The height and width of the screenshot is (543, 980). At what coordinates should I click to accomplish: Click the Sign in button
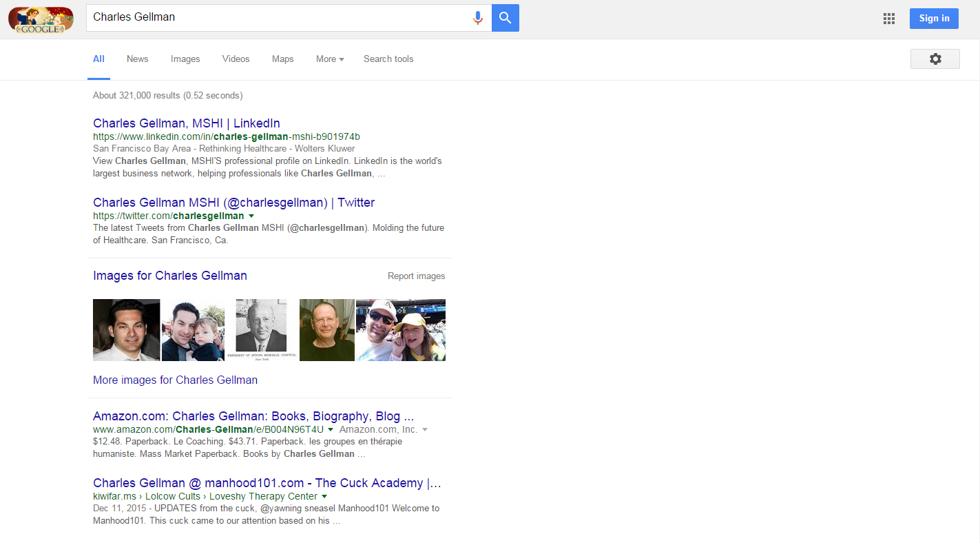(934, 19)
